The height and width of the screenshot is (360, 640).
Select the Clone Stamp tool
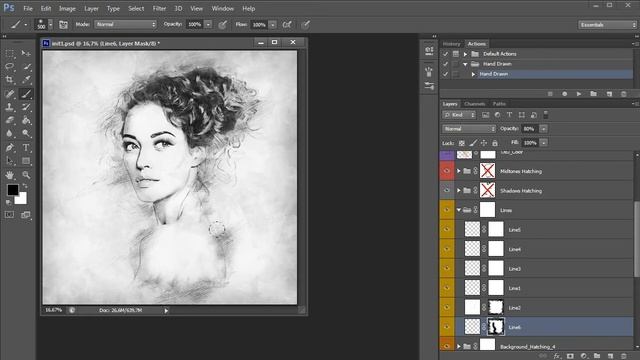(x=10, y=107)
